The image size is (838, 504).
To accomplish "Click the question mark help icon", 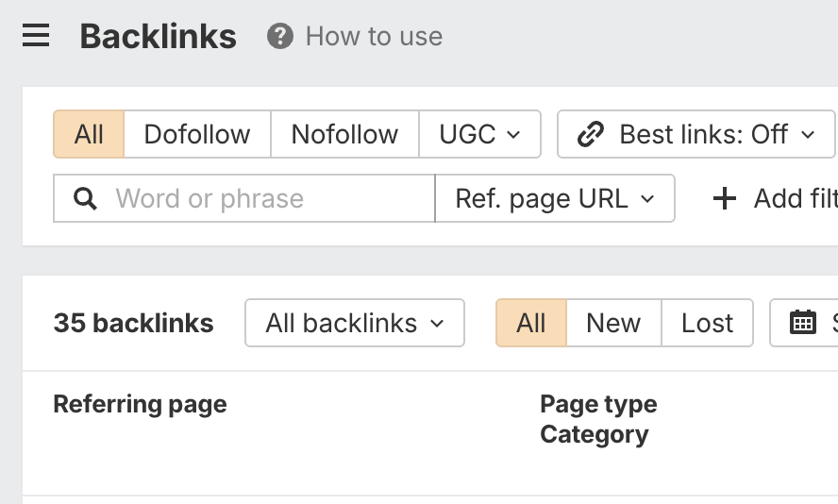I will [279, 37].
